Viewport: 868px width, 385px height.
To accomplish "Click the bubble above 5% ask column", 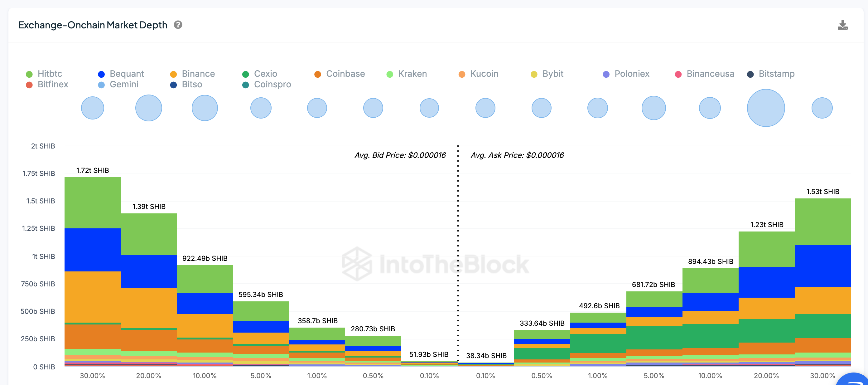I will click(654, 108).
